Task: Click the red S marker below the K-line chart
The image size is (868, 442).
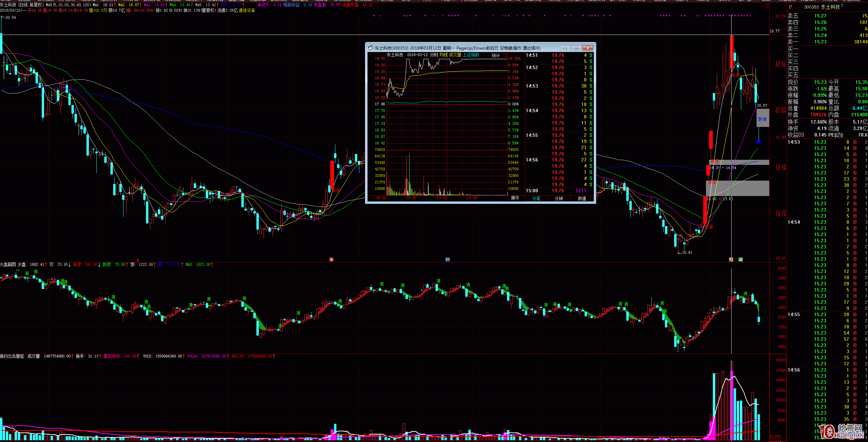Action: tap(138, 260)
